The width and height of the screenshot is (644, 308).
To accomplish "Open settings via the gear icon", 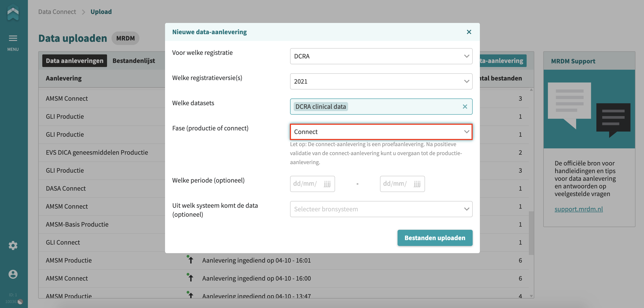I will [x=13, y=246].
